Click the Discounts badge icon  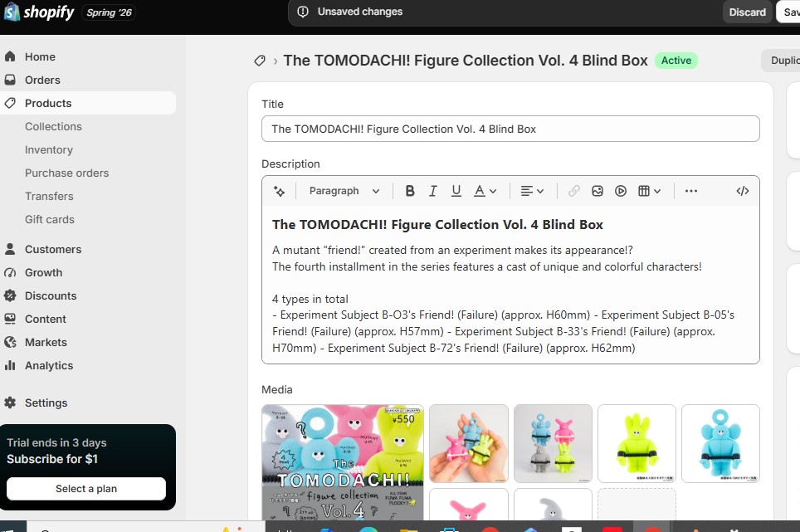click(x=10, y=295)
